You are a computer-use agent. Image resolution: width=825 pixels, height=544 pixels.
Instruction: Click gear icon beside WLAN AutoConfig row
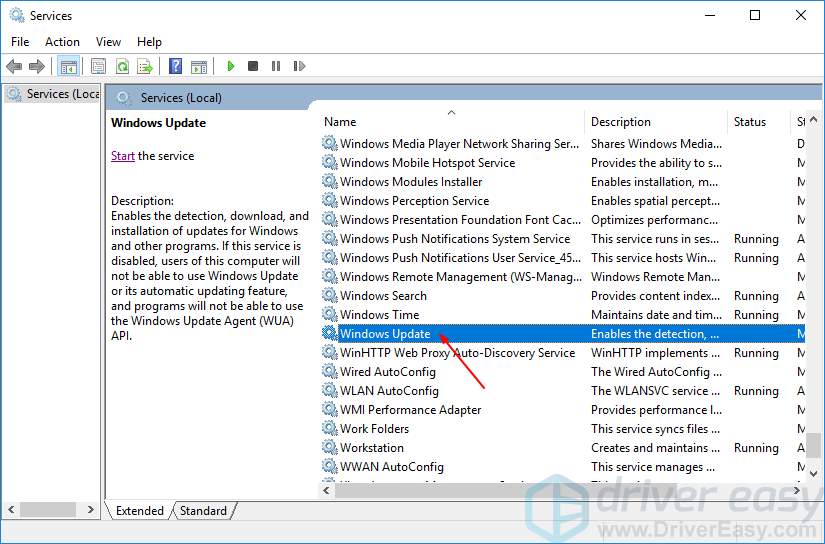point(329,390)
